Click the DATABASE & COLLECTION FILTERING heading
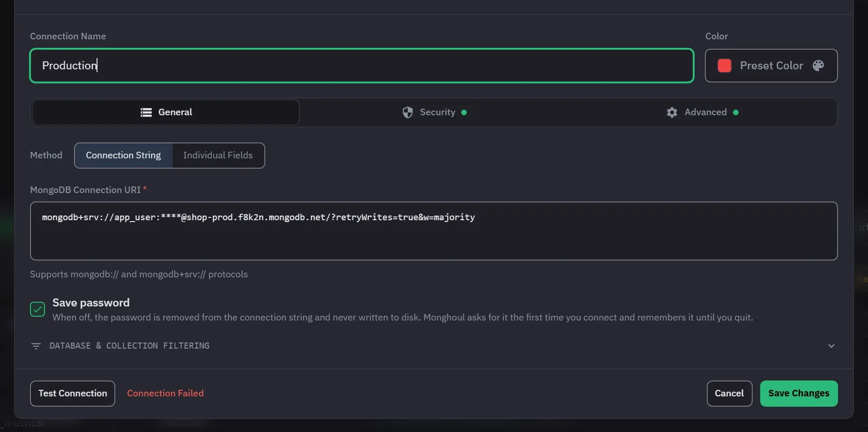The height and width of the screenshot is (432, 868). [x=129, y=346]
